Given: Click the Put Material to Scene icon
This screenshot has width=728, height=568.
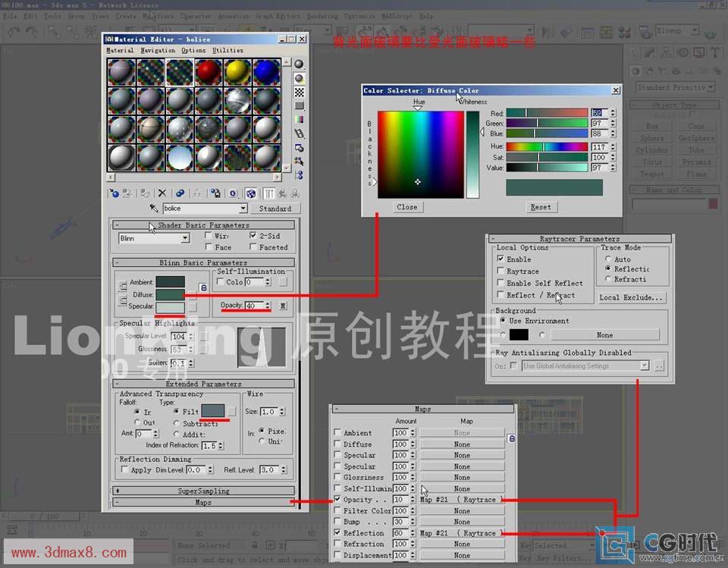Looking at the screenshot, I should (x=127, y=193).
